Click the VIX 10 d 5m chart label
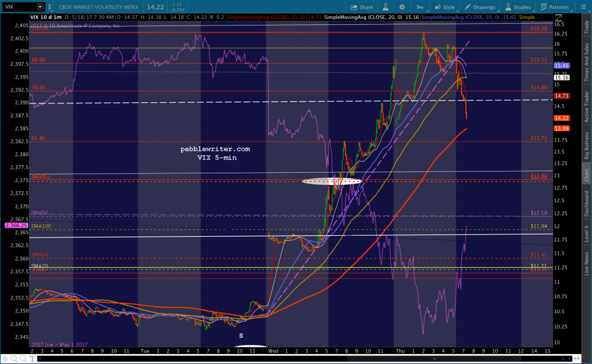Image resolution: width=592 pixels, height=364 pixels. click(x=46, y=17)
